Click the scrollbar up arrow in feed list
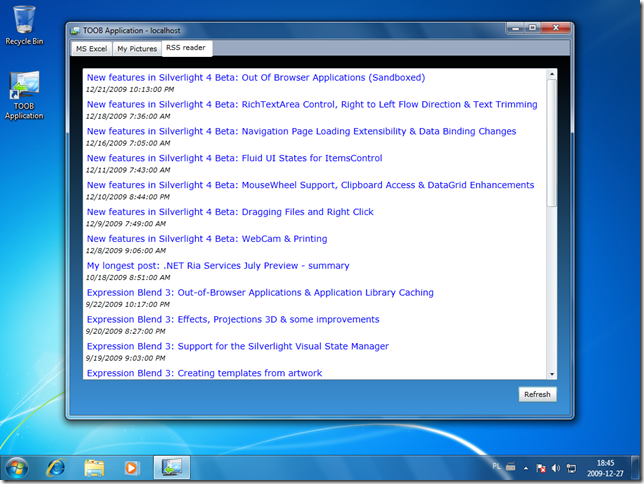 pyautogui.click(x=552, y=74)
